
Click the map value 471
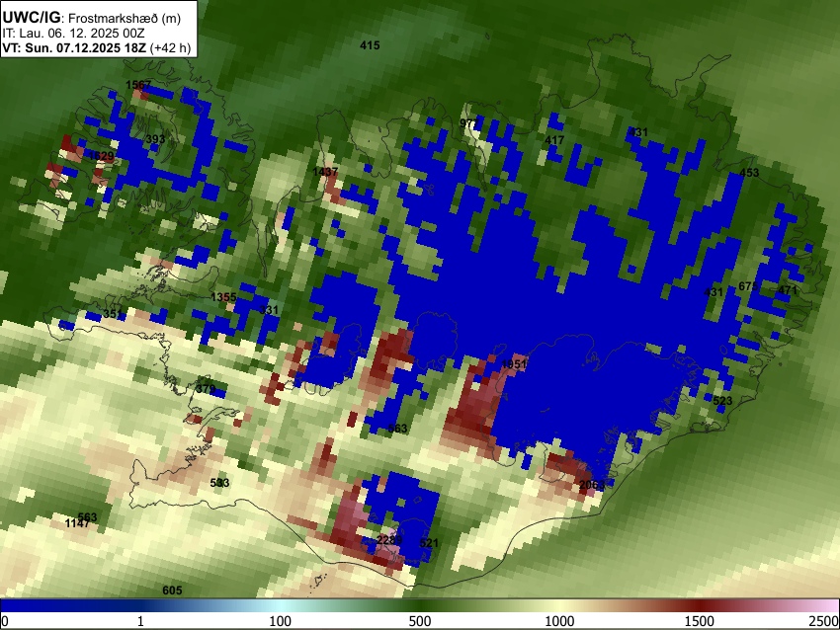pos(788,290)
